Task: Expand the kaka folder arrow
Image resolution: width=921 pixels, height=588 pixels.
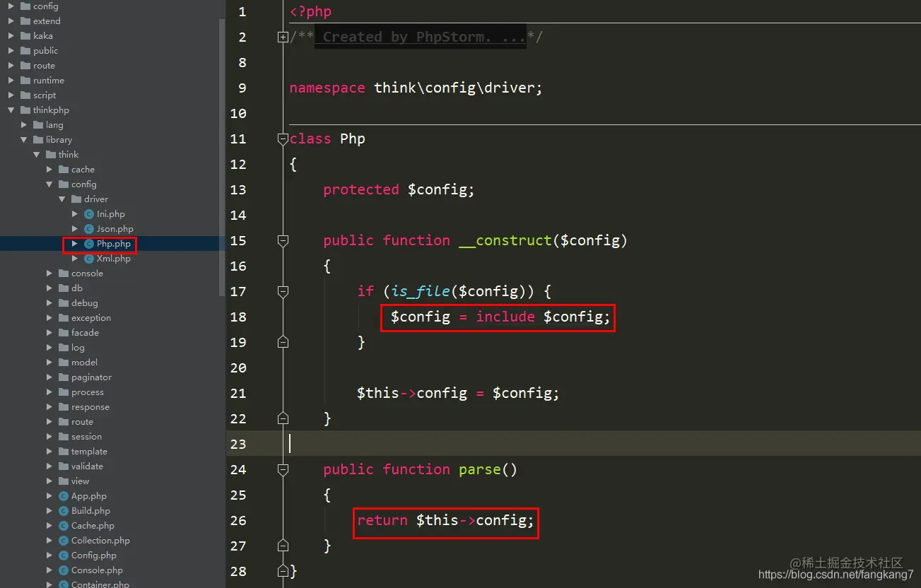Action: coord(11,36)
